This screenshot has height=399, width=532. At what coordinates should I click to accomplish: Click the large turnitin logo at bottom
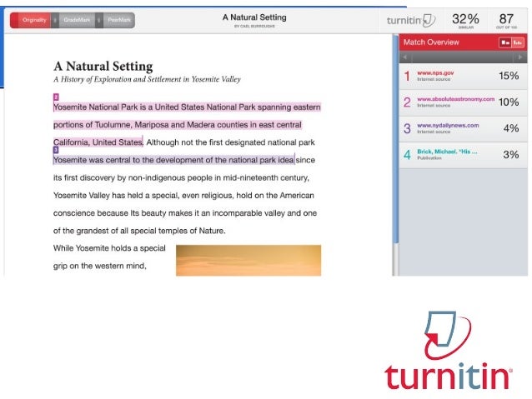(x=448, y=350)
